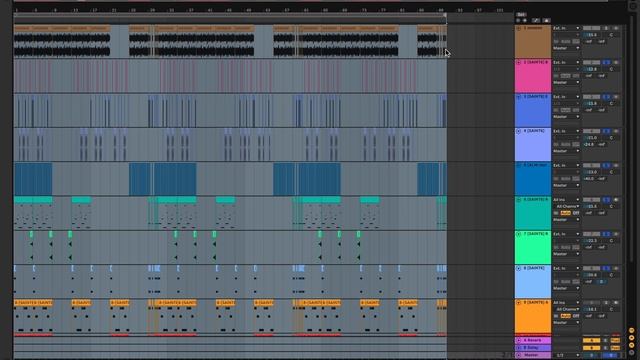Open Master track 1/2 output dropdown
This screenshot has height=360, width=640.
(x=566, y=355)
